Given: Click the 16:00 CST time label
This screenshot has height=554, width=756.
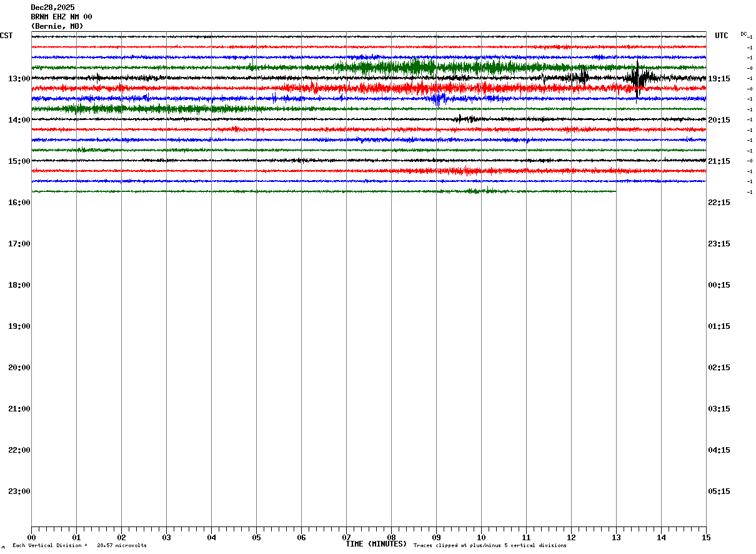Looking at the screenshot, I should (x=19, y=203).
